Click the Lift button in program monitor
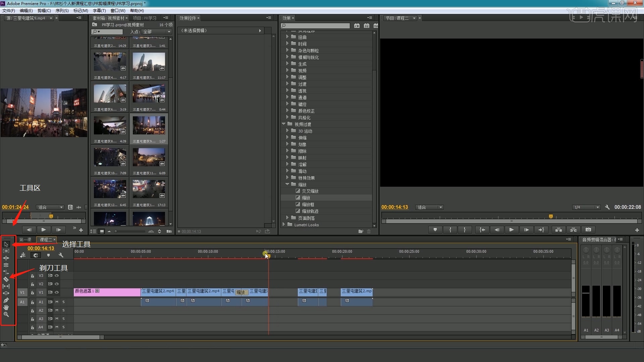The width and height of the screenshot is (644, 362). point(558,230)
